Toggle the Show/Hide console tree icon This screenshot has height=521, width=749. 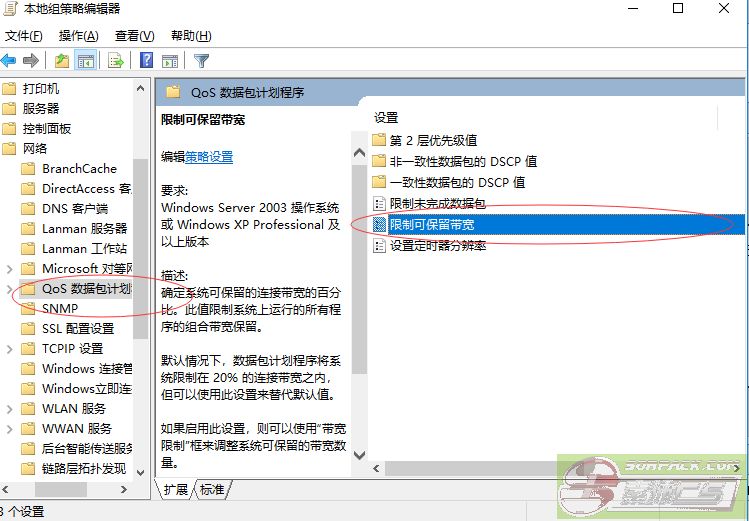pyautogui.click(x=85, y=61)
